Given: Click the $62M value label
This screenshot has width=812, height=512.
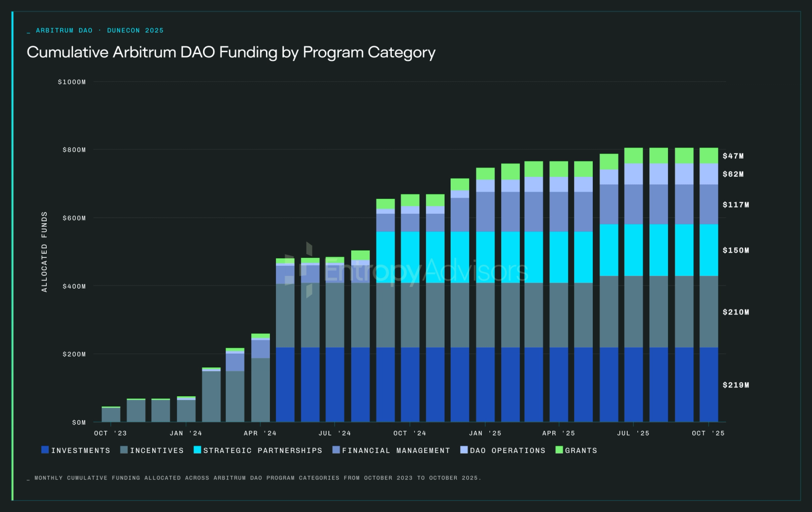Looking at the screenshot, I should click(x=733, y=175).
